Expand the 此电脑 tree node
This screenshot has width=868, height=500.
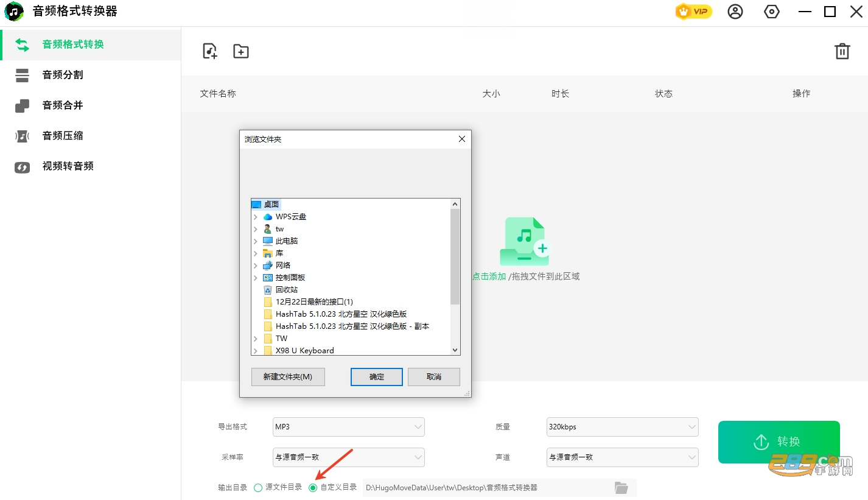256,241
